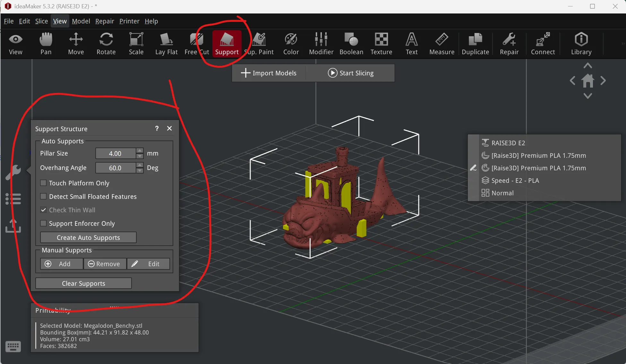
Task: Click Remove manual support button
Action: point(105,264)
